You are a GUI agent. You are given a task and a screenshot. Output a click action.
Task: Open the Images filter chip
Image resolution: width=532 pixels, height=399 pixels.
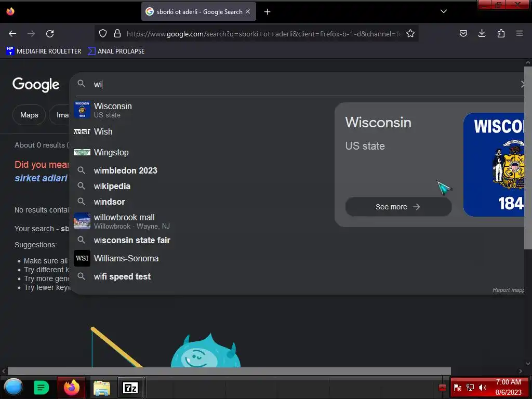coord(60,115)
